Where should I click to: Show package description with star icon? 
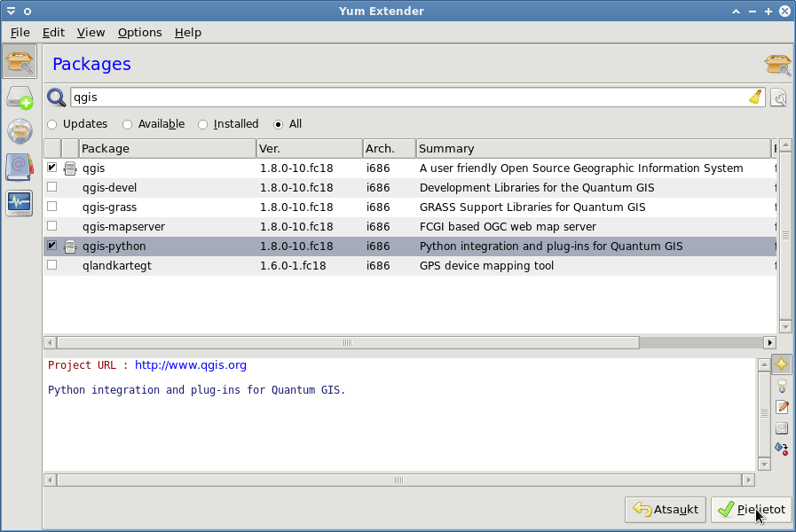[x=782, y=364]
